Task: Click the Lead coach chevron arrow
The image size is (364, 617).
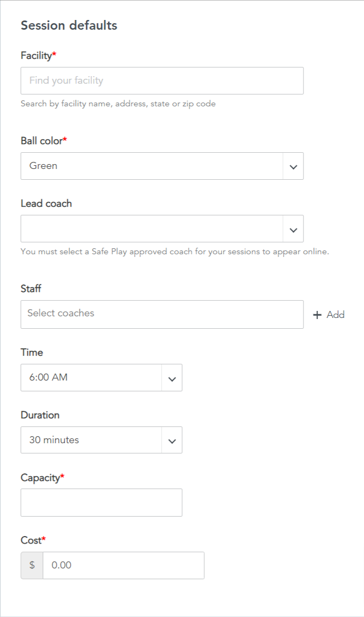Action: point(293,229)
